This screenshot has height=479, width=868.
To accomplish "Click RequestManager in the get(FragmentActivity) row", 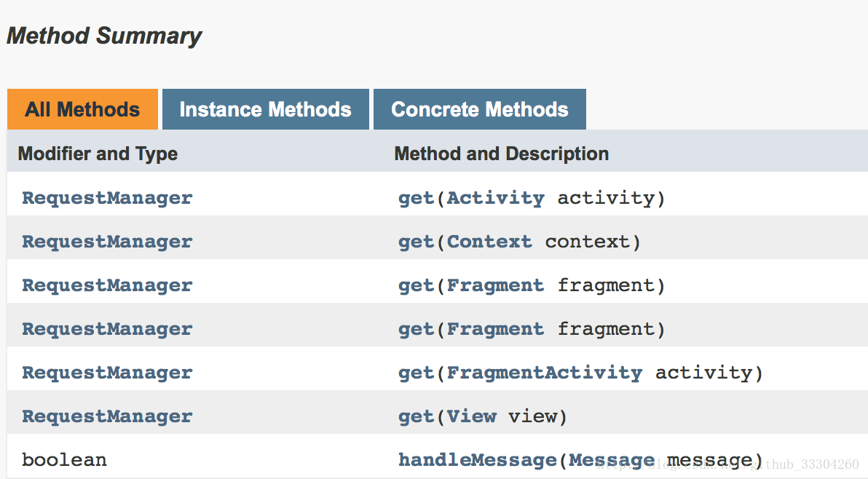I will pyautogui.click(x=107, y=373).
